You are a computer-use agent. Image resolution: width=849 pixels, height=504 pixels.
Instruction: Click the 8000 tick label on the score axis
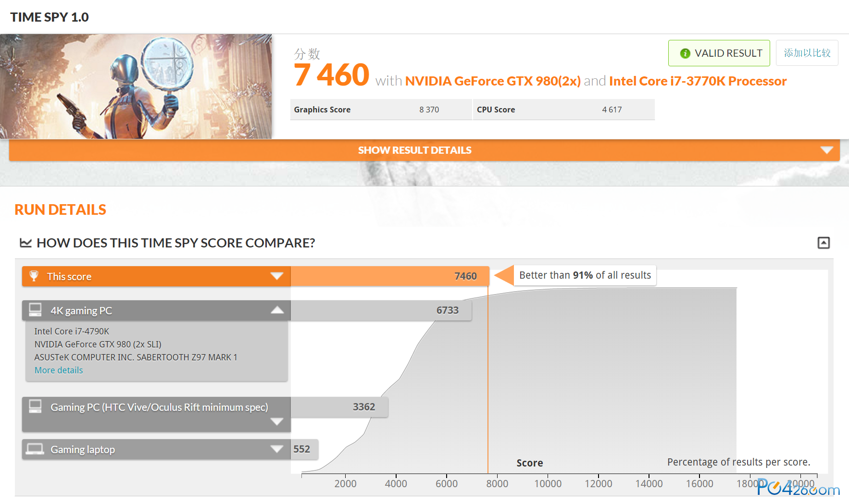(x=497, y=484)
